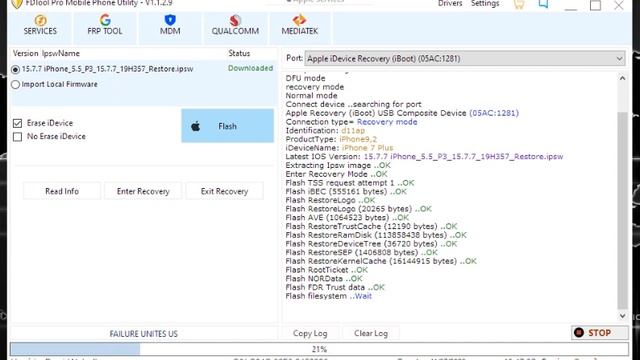The height and width of the screenshot is (360, 640).
Task: Click the Exit Recovery button
Action: pyautogui.click(x=224, y=191)
